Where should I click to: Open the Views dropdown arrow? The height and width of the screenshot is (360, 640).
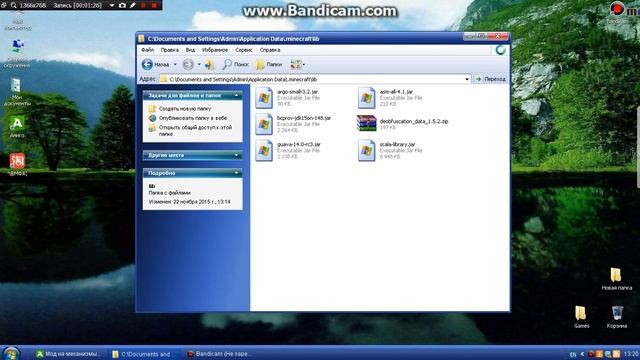(x=304, y=64)
